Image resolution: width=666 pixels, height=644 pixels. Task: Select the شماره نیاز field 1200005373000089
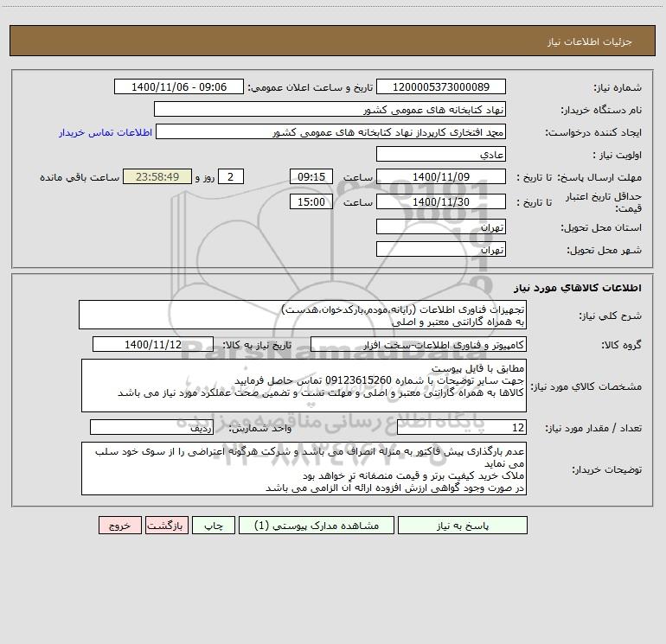(x=441, y=86)
